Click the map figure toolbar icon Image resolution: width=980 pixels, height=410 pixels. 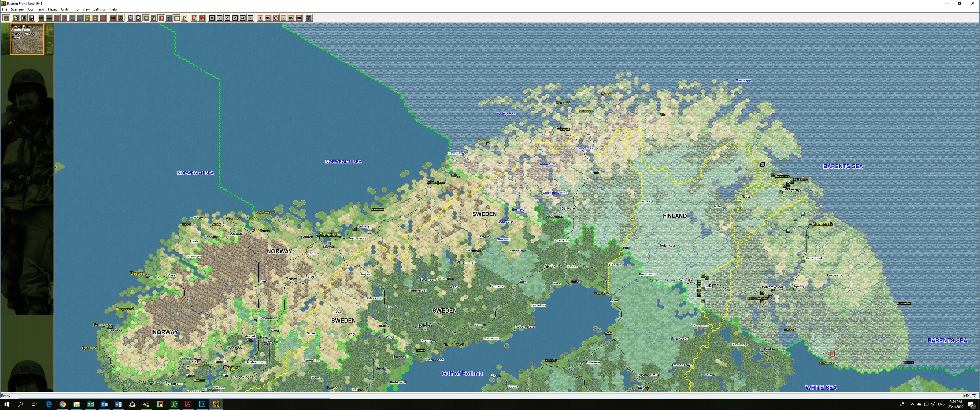185,18
